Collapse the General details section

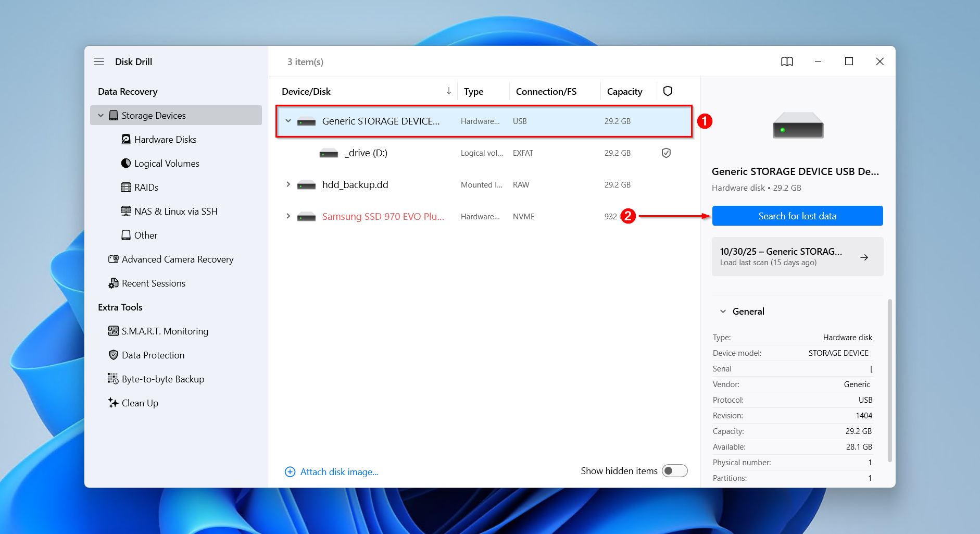tap(723, 311)
